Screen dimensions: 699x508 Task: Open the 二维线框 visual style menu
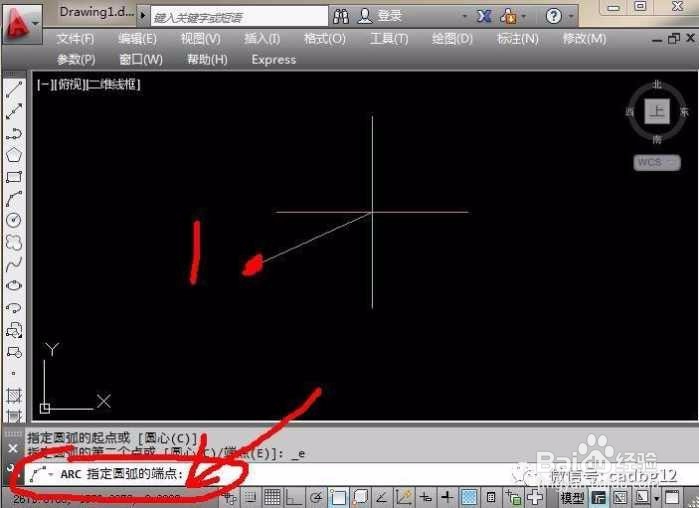tap(114, 84)
